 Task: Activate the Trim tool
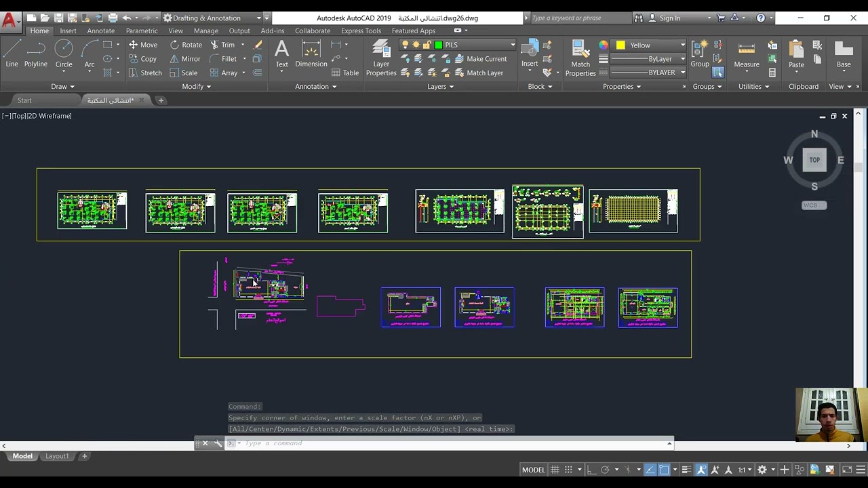(x=222, y=45)
